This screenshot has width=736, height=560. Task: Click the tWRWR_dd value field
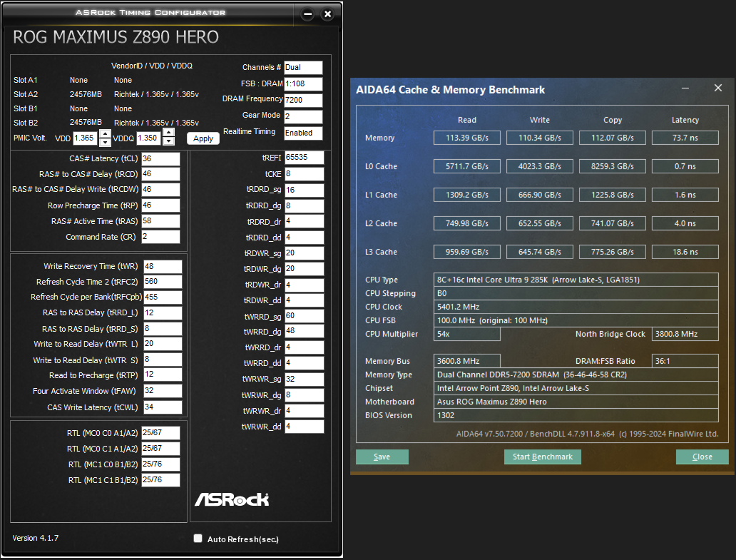click(x=304, y=427)
